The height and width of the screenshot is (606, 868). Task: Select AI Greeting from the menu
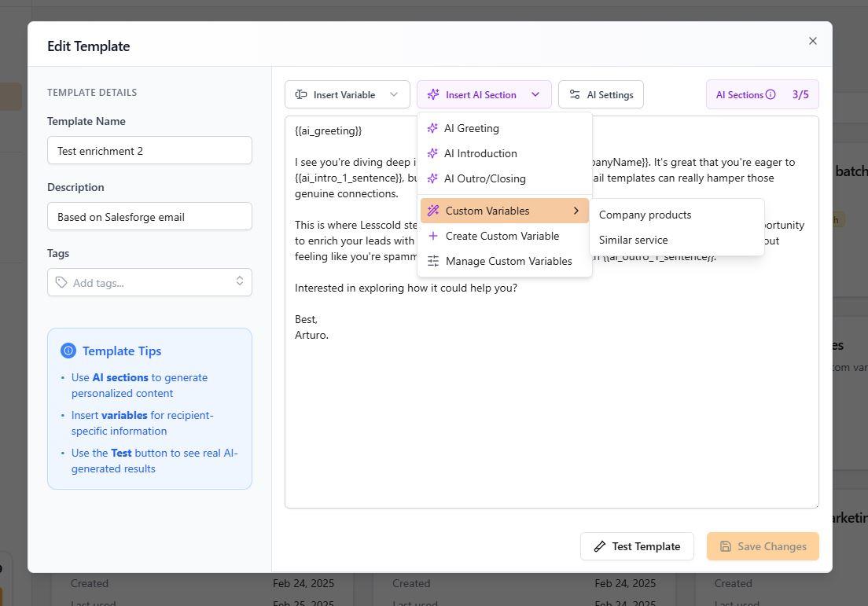pyautogui.click(x=504, y=128)
